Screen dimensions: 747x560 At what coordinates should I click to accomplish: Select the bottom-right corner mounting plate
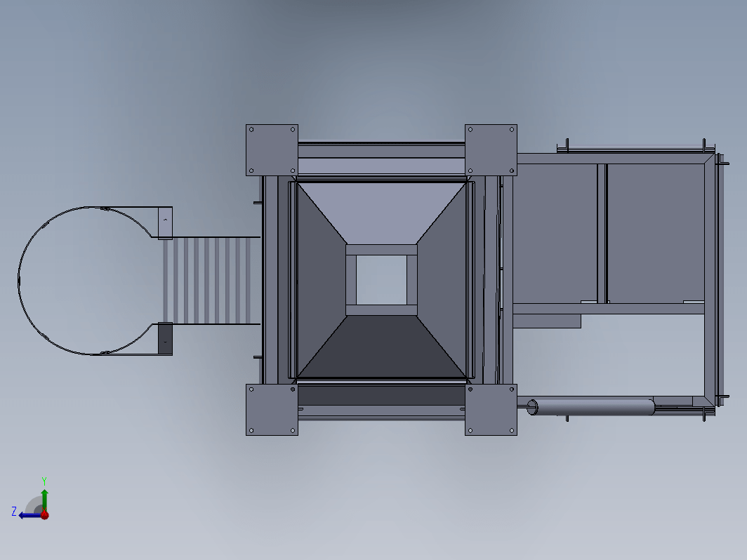[491, 410]
